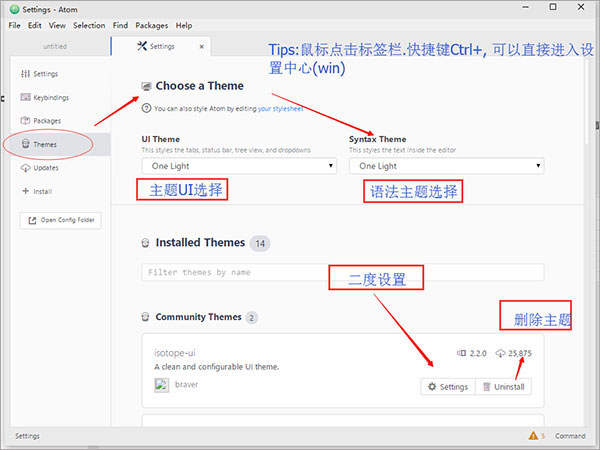Click the Open Config Folder button

coord(60,220)
